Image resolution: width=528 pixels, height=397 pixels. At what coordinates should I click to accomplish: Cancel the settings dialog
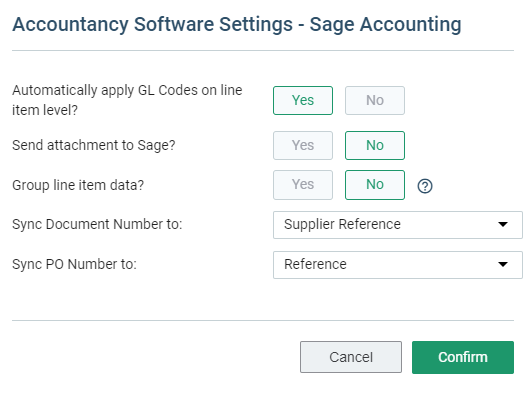(351, 357)
